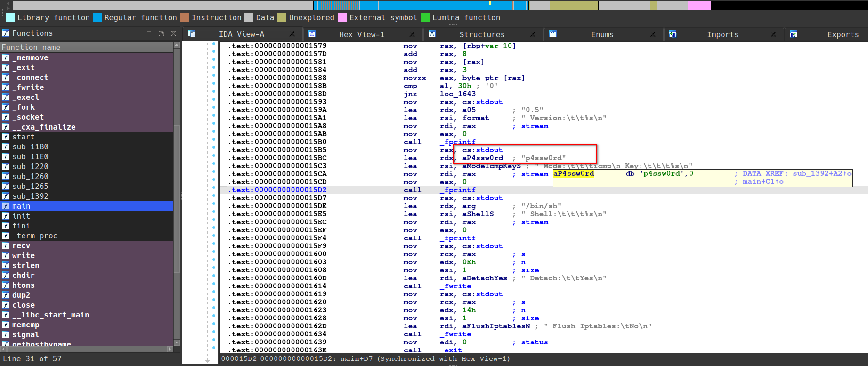Click the _exit call at address 163E
Image resolution: width=868 pixels, height=366 pixels.
(x=451, y=350)
